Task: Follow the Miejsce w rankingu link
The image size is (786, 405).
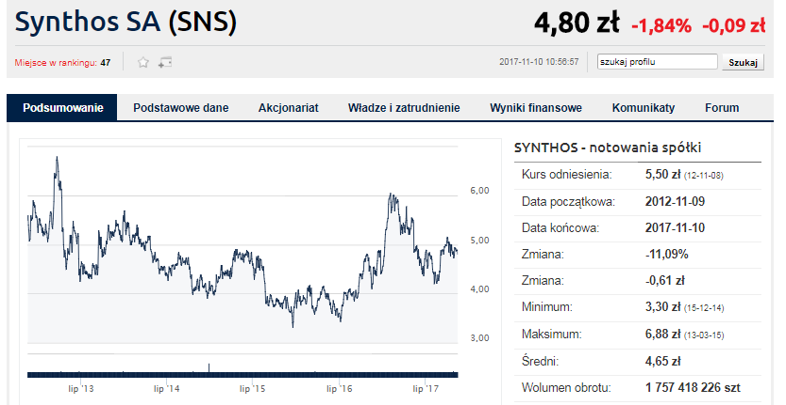Action: [55, 63]
